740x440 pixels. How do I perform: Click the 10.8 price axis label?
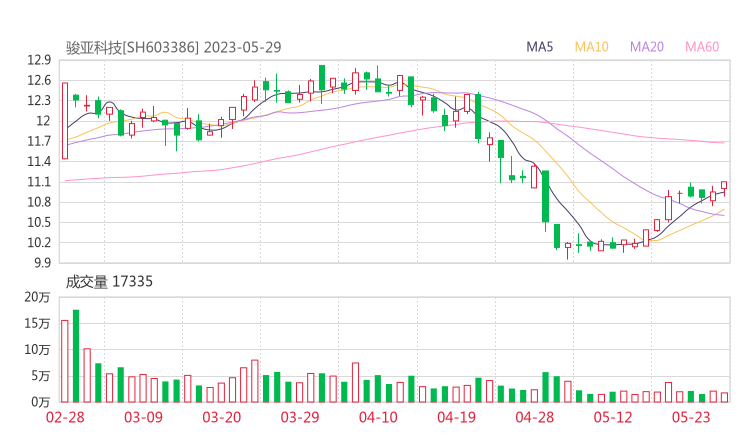coord(39,202)
